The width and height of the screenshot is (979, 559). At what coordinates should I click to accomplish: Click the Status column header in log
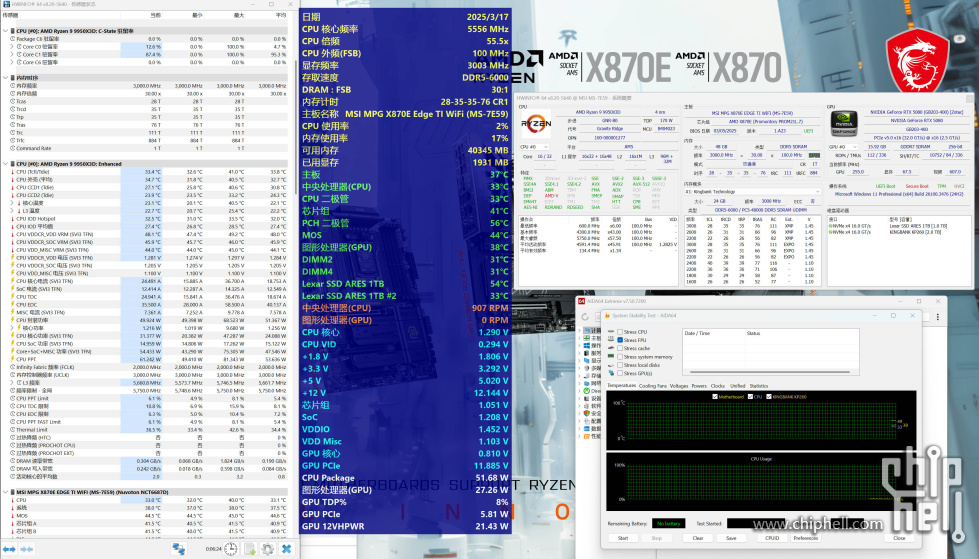tap(754, 333)
